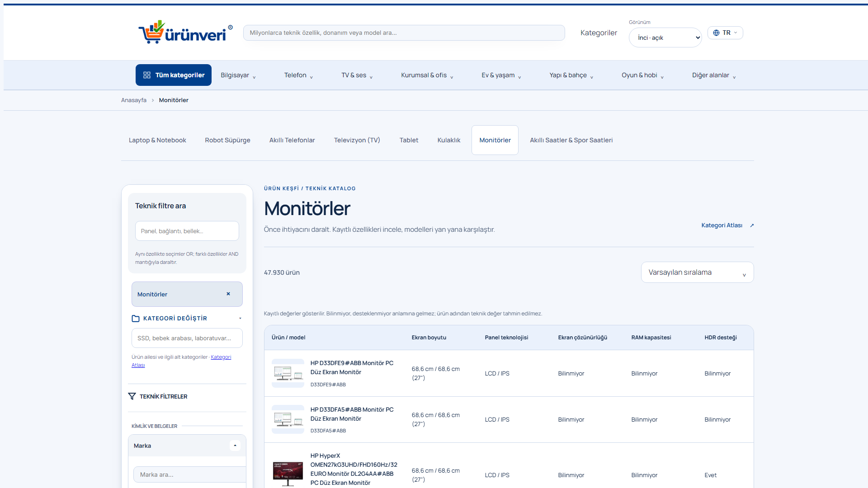Open HP D33DFE9#ABB Monitör product link

click(x=352, y=367)
